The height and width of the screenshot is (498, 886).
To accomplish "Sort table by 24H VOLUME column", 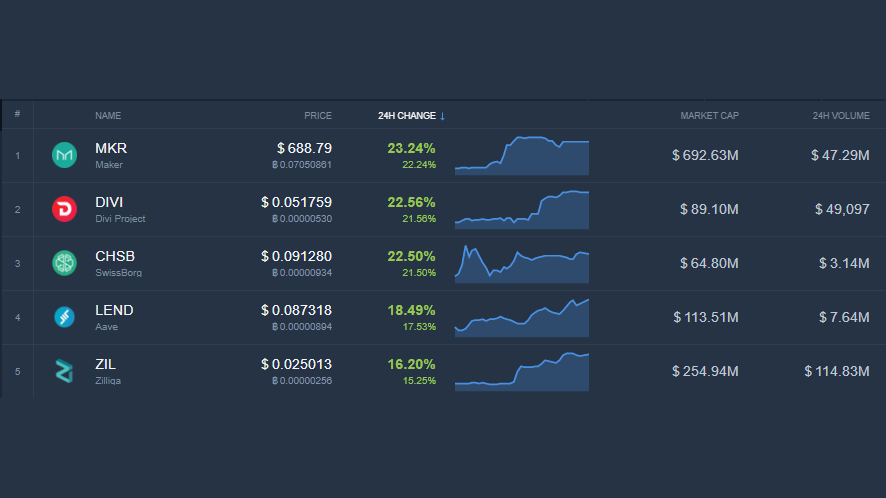I will pos(841,115).
